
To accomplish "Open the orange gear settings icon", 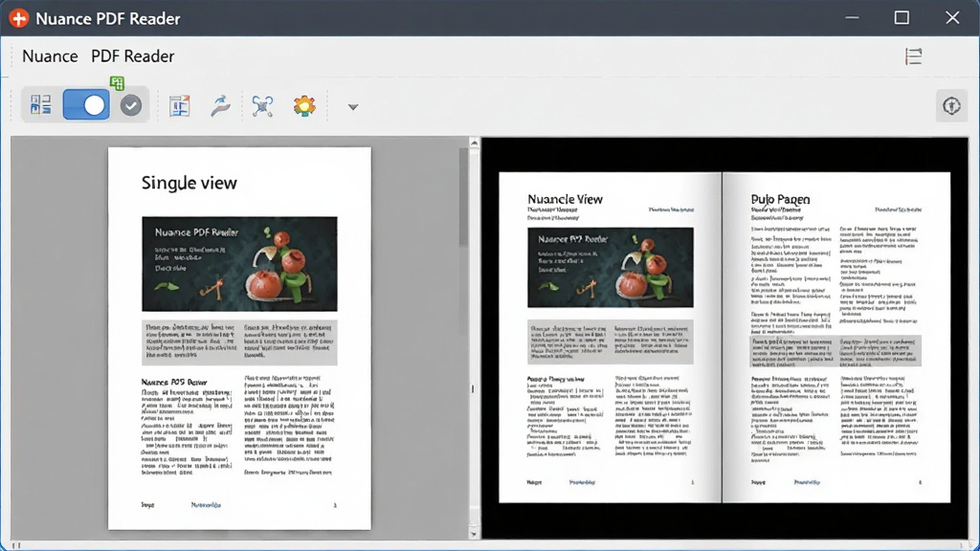I will (x=304, y=106).
